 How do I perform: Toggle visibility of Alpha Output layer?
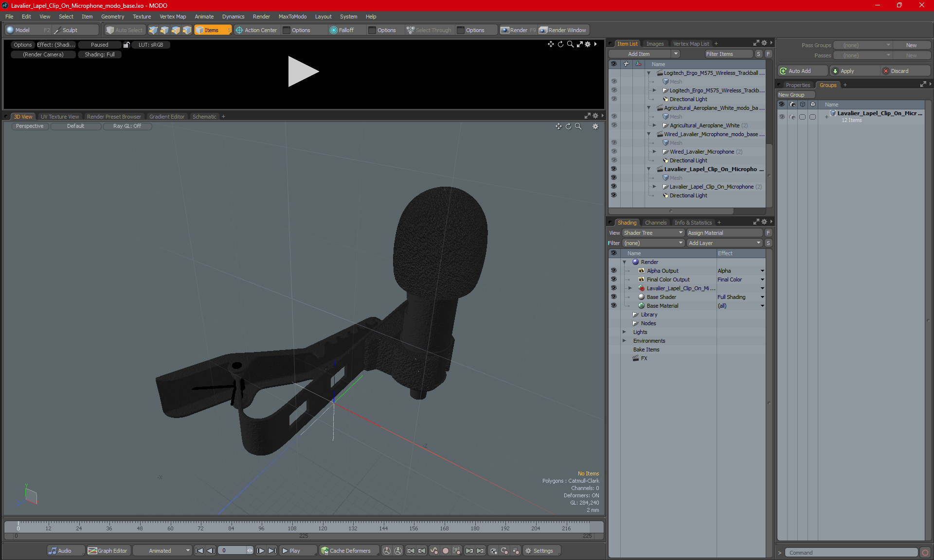click(x=613, y=271)
